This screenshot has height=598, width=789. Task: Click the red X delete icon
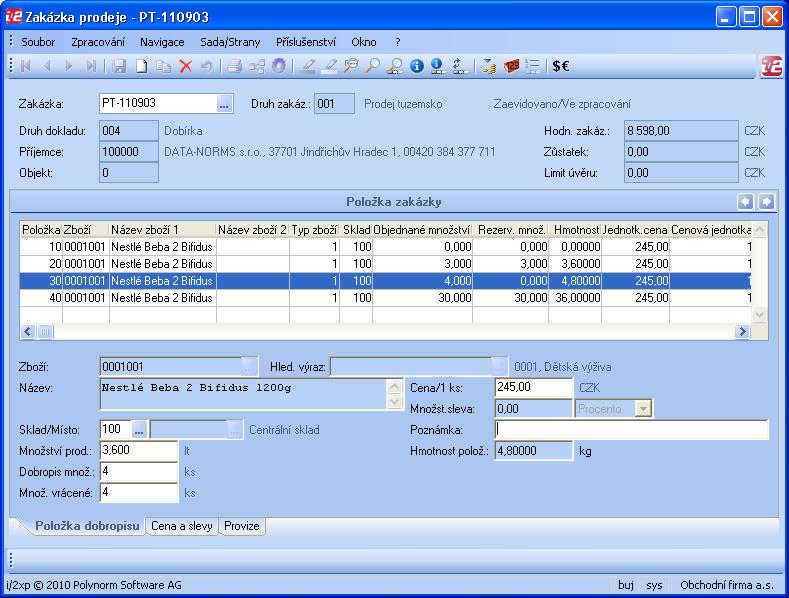pos(186,66)
